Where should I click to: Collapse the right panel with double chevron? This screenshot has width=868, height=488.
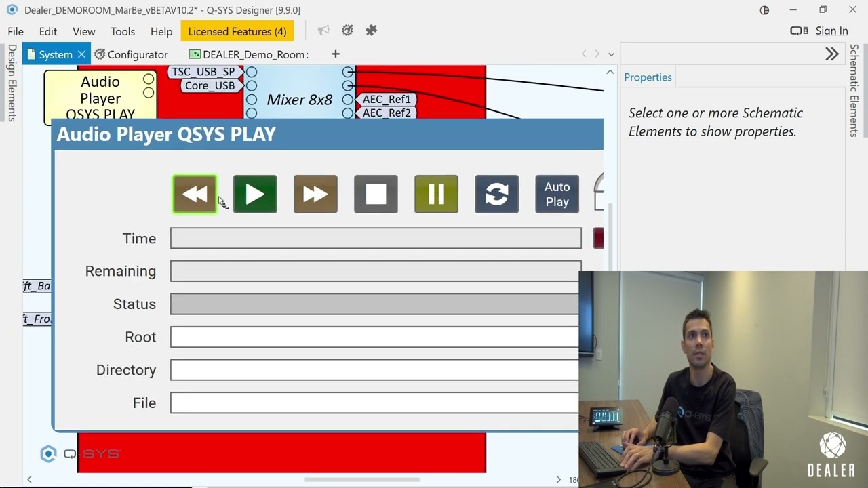click(832, 54)
